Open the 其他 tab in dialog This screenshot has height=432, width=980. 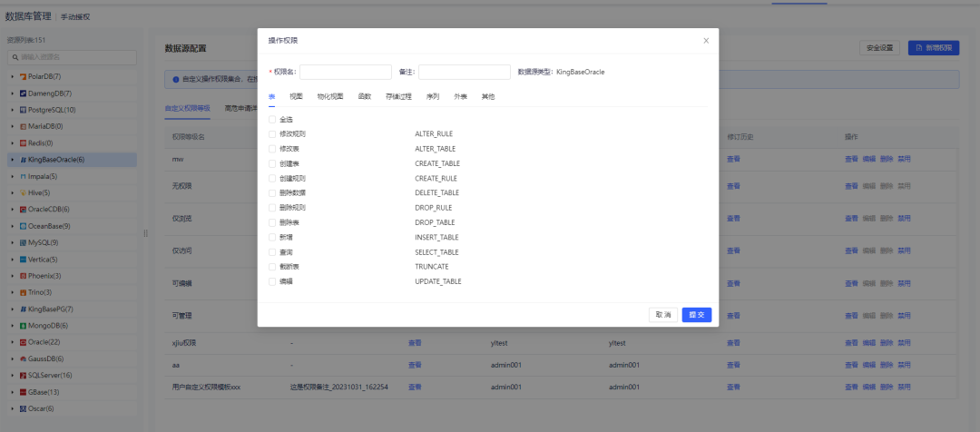(488, 97)
